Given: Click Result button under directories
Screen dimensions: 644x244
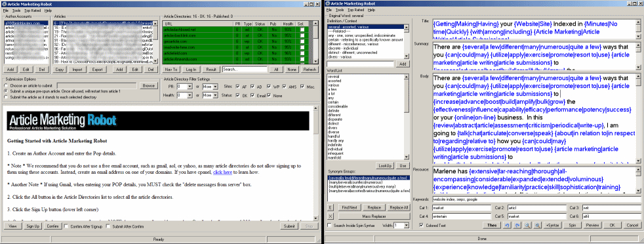Looking at the screenshot, I should 211,70.
